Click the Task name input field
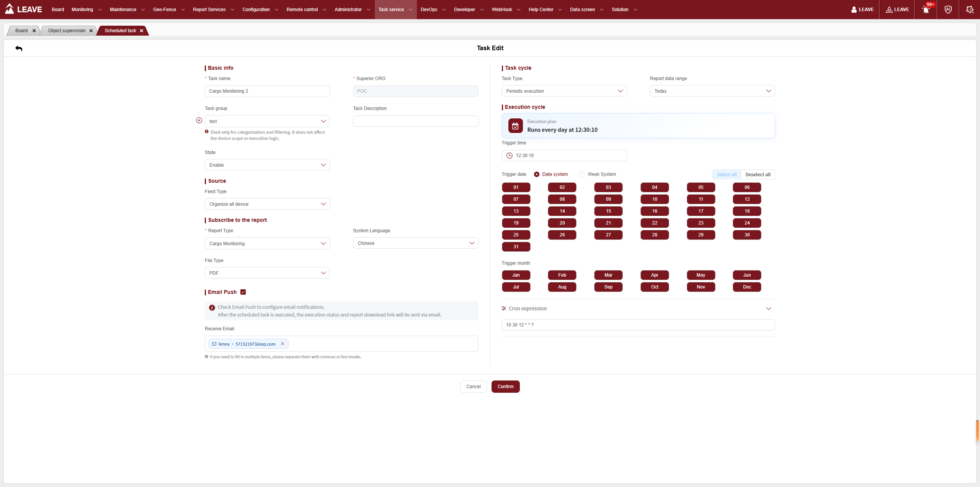This screenshot has width=980, height=487. click(267, 91)
